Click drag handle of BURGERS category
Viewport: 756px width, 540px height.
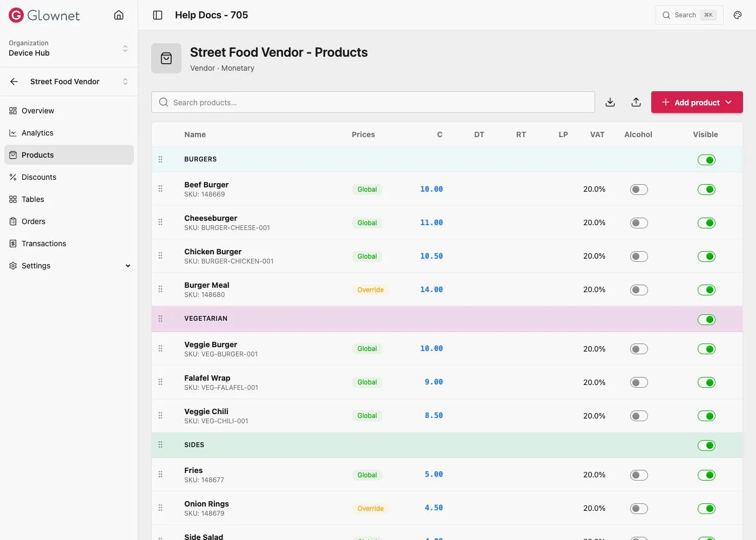160,159
